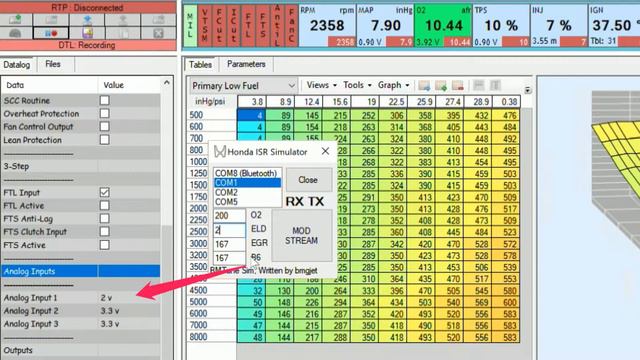Select COM8 (Bluetooth) in port list

click(x=247, y=173)
